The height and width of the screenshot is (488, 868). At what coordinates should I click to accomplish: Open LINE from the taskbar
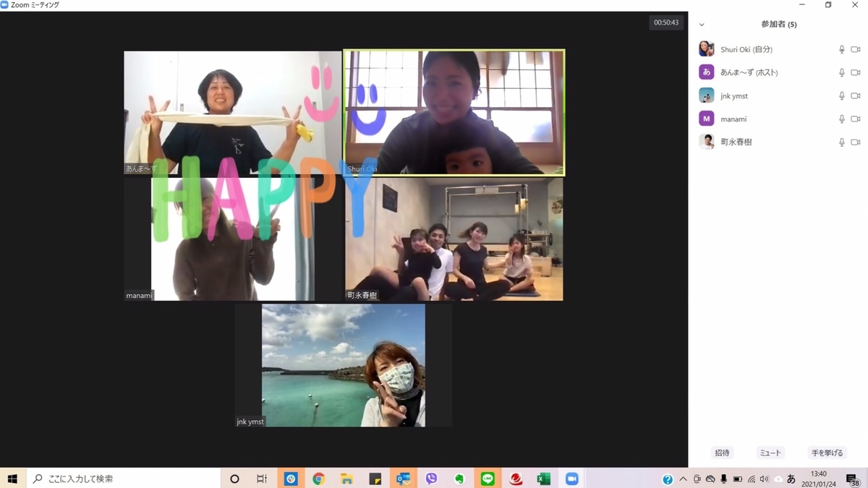coord(488,479)
